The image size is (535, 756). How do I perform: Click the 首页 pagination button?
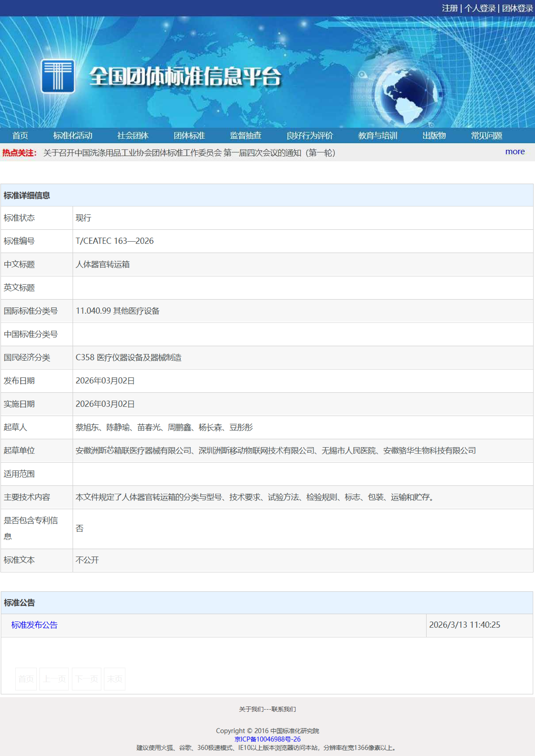pyautogui.click(x=26, y=679)
